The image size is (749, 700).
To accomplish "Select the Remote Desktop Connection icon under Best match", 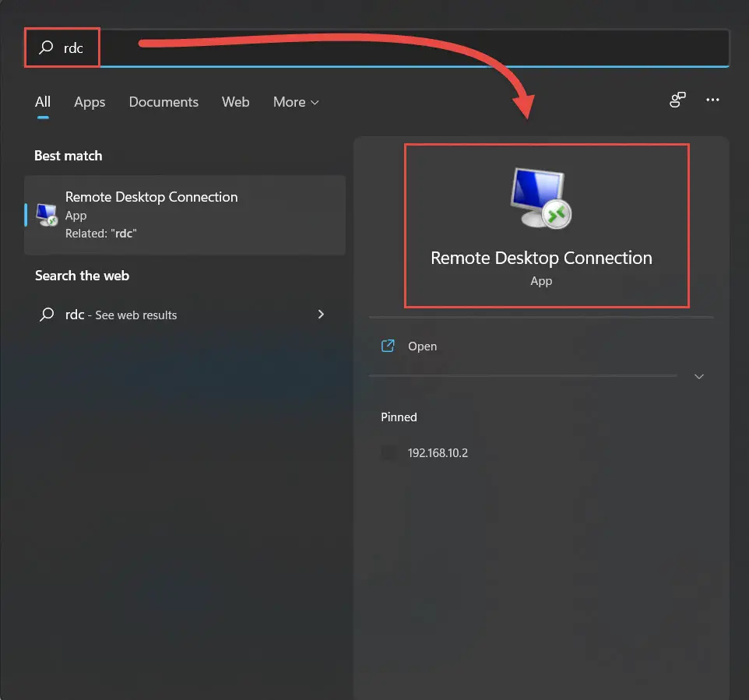I will 47,215.
